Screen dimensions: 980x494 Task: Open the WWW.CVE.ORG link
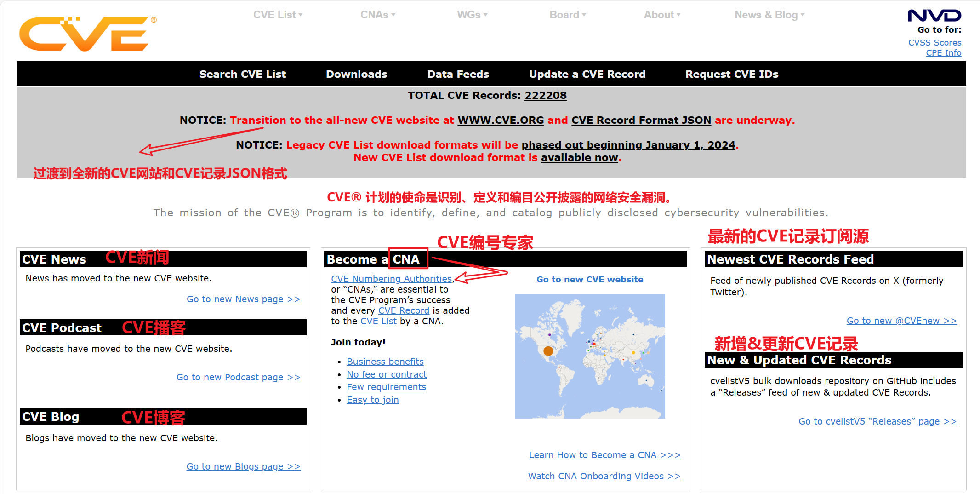pyautogui.click(x=501, y=120)
